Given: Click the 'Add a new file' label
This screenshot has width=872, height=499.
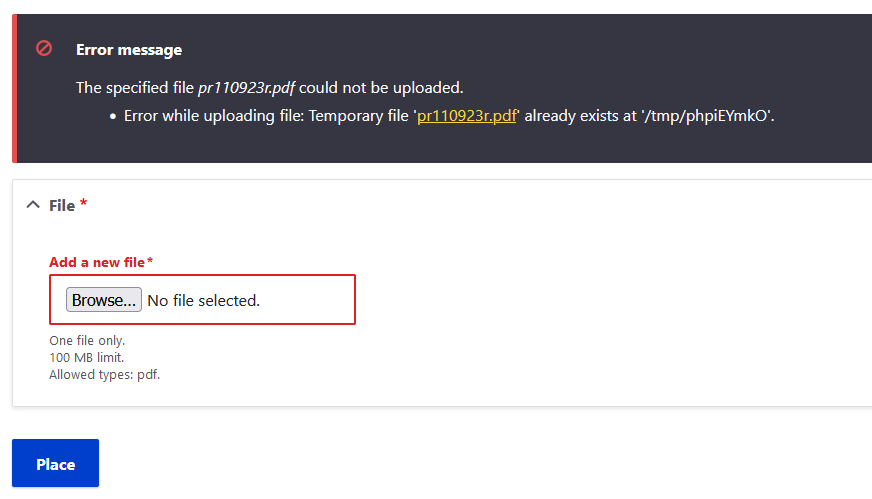Looking at the screenshot, I should coord(97,262).
